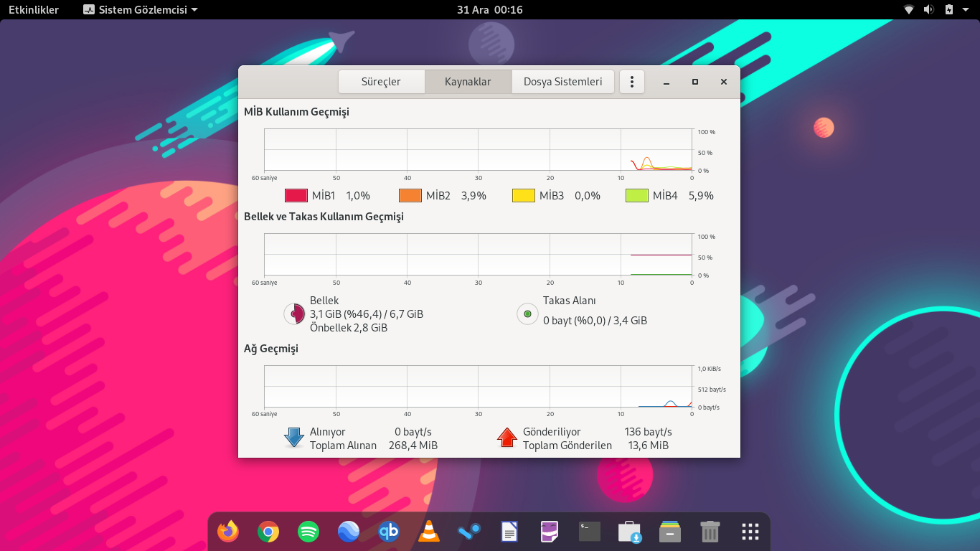980x551 pixels.
Task: Launch Google Chrome from the dock
Action: pos(268,532)
